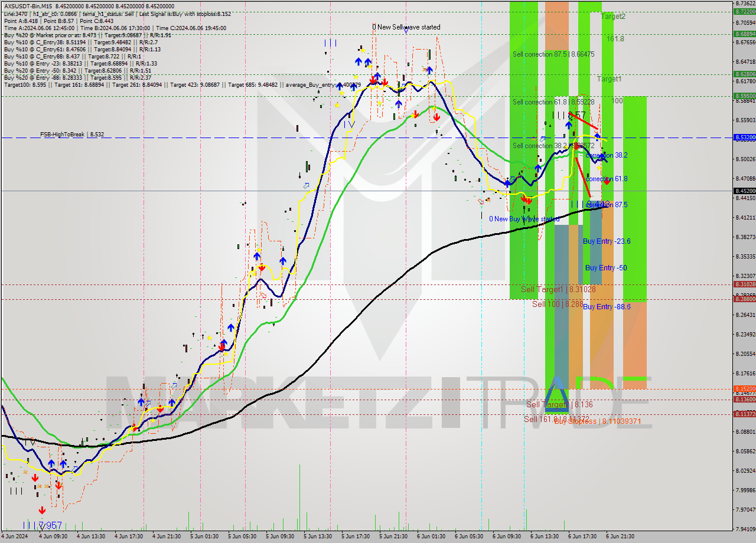The height and width of the screenshot is (543, 756).
Task: Select the '0 New Buy Wave started' label
Action: click(524, 219)
